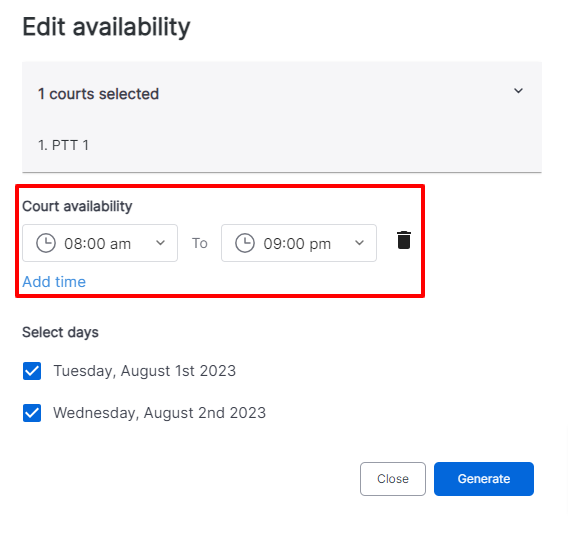Click the 08:00 am time text

pos(97,244)
